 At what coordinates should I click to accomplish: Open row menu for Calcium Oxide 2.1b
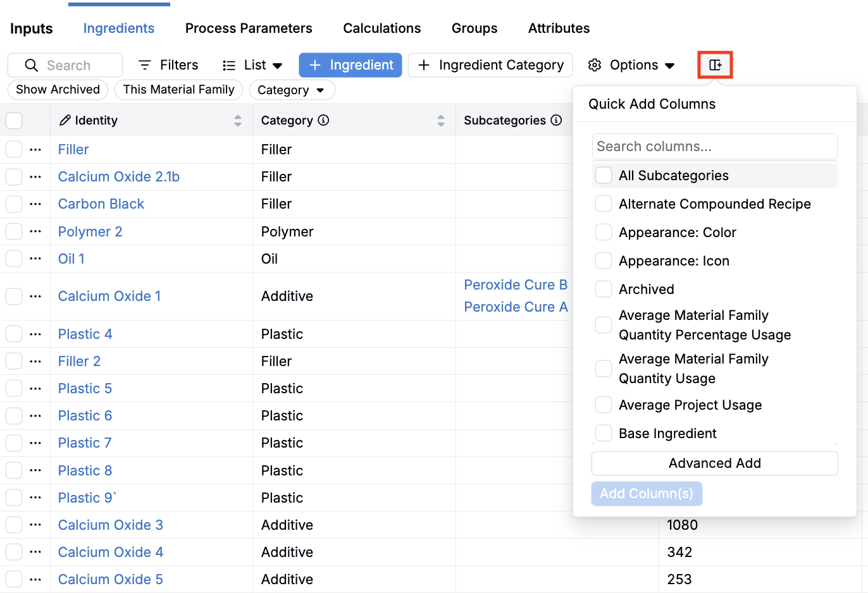pos(35,177)
